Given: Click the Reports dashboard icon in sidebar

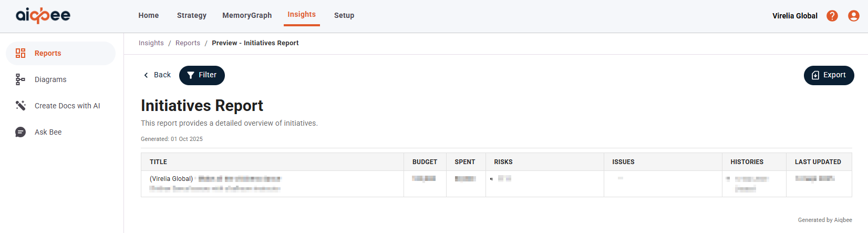Looking at the screenshot, I should [20, 53].
